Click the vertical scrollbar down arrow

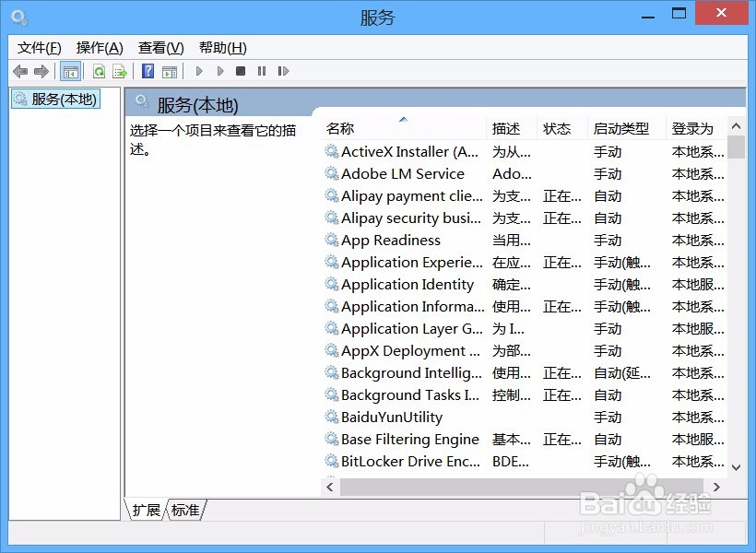point(736,465)
